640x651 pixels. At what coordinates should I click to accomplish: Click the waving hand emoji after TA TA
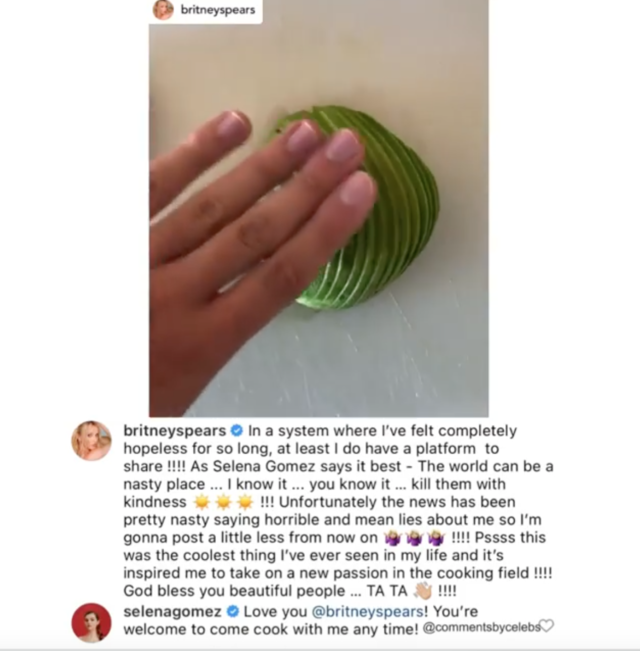423,591
